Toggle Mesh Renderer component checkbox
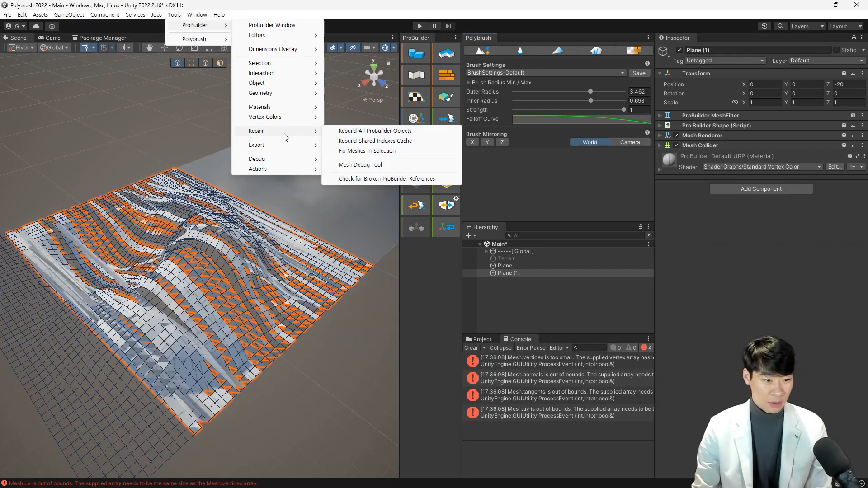 (676, 136)
